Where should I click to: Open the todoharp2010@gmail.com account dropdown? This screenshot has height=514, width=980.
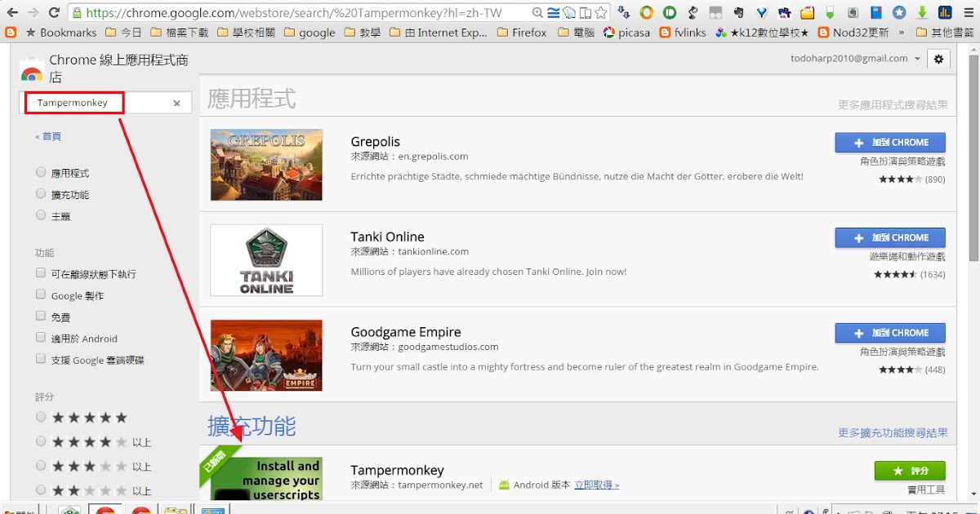pos(855,59)
